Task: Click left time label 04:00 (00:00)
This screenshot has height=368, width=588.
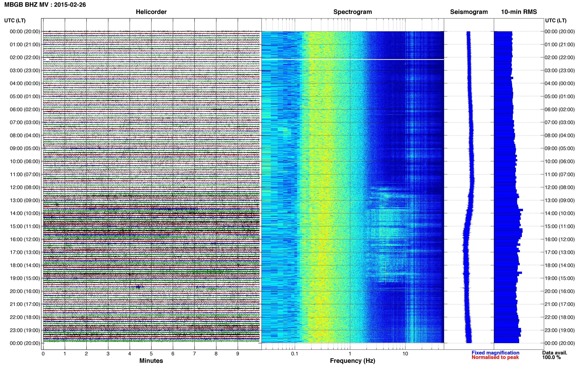Action: tap(25, 83)
